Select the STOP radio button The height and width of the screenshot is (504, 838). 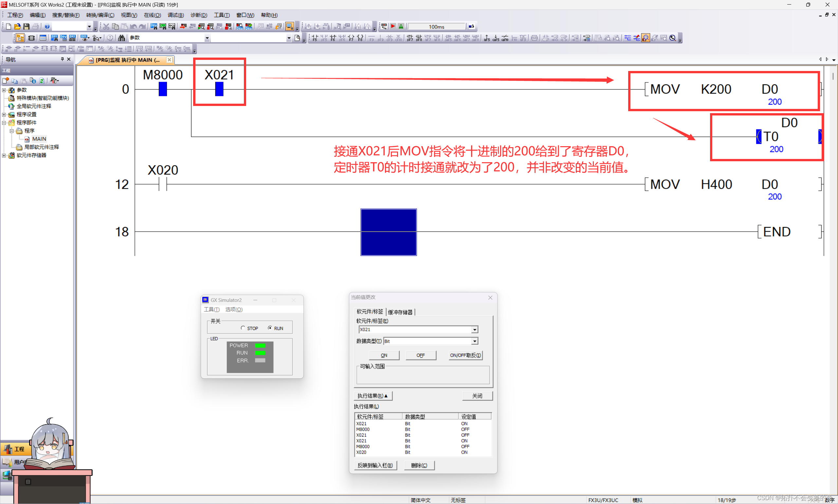click(x=243, y=328)
